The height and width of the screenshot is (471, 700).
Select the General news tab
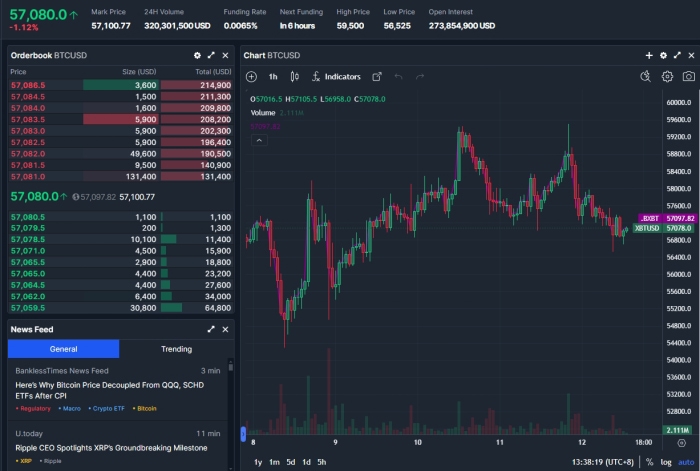click(63, 349)
